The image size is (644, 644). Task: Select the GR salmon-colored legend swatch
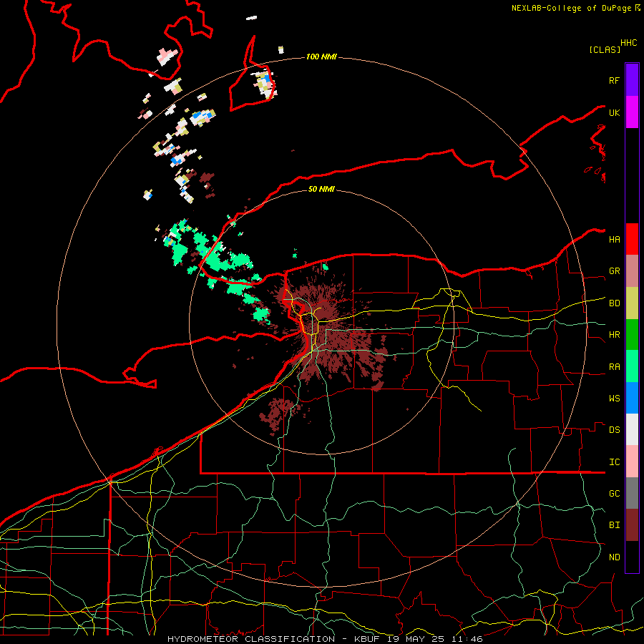[632, 271]
